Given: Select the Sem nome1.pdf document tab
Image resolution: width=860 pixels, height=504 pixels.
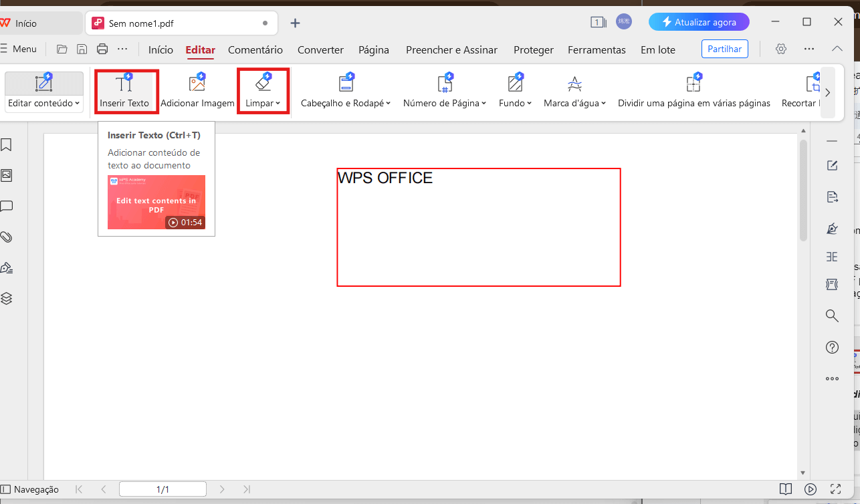Looking at the screenshot, I should tap(182, 23).
